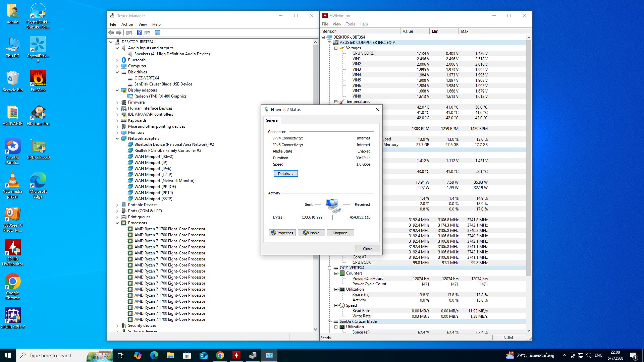The height and width of the screenshot is (362, 644).
Task: Collapse the Network adapters category
Action: coord(117,138)
